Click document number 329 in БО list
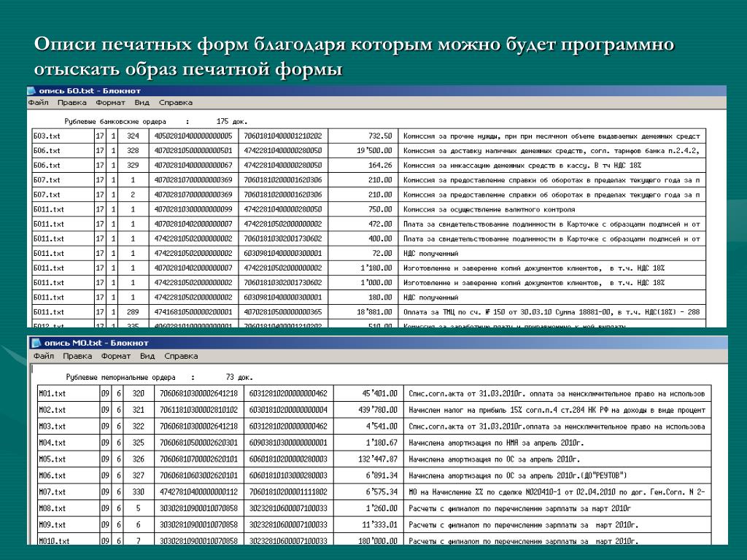Image resolution: width=747 pixels, height=560 pixels. point(133,166)
